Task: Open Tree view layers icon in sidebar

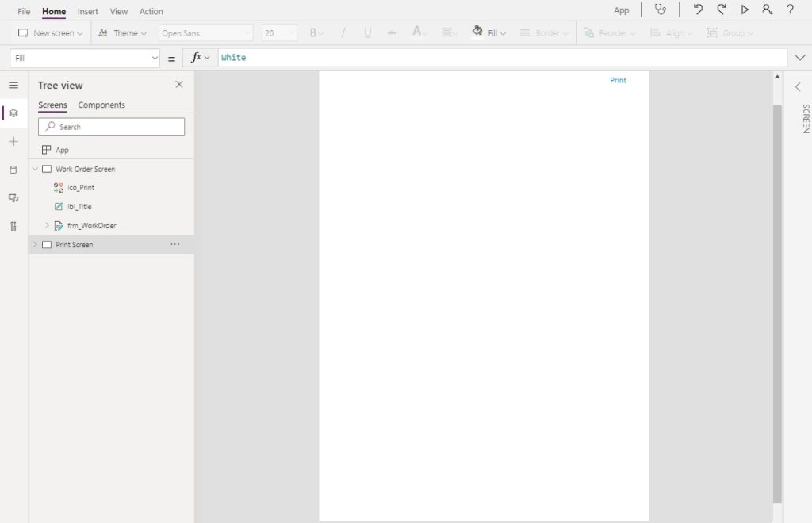Action: tap(13, 113)
